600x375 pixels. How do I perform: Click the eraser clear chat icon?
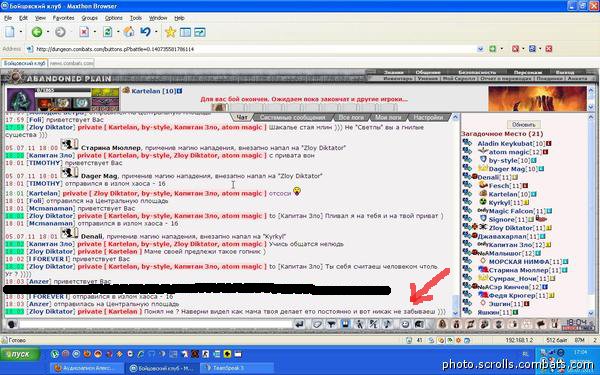pos(317,324)
